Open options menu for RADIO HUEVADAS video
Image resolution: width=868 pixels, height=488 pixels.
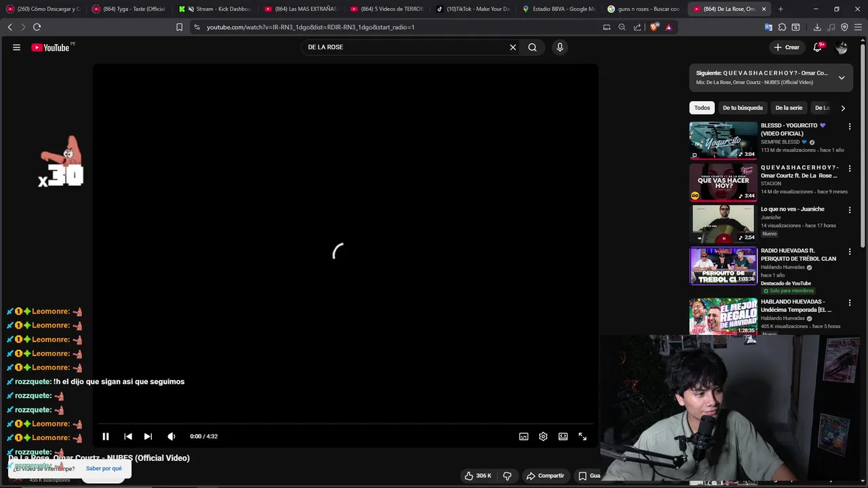point(850,251)
